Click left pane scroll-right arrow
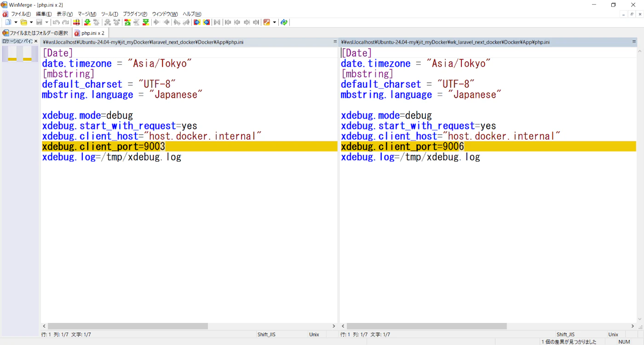 (334, 326)
